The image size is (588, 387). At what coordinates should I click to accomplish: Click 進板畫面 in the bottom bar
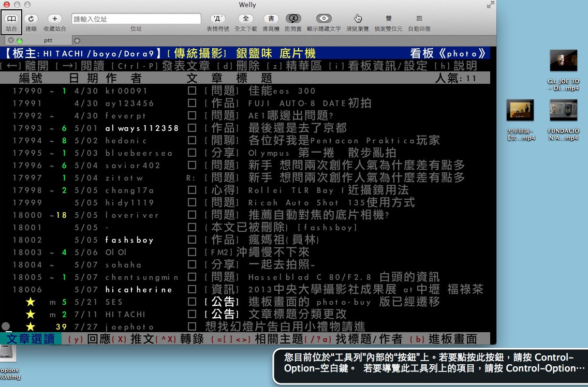click(x=452, y=338)
